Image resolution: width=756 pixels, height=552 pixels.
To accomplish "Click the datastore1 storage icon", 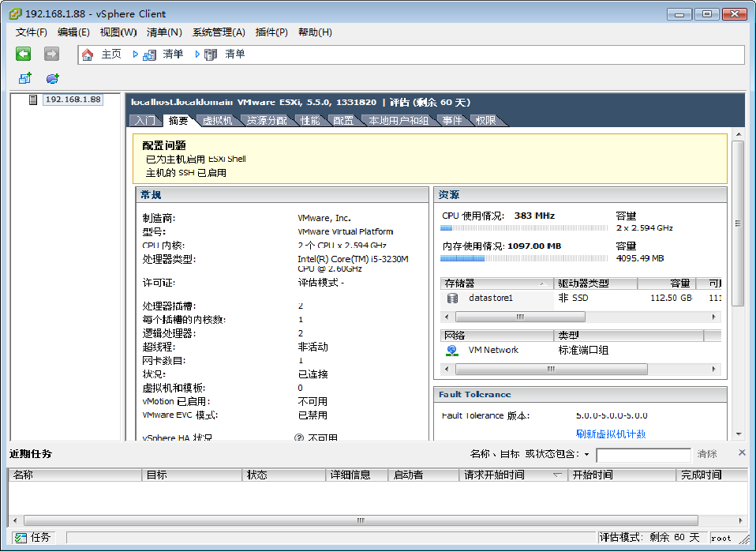I will point(452,299).
